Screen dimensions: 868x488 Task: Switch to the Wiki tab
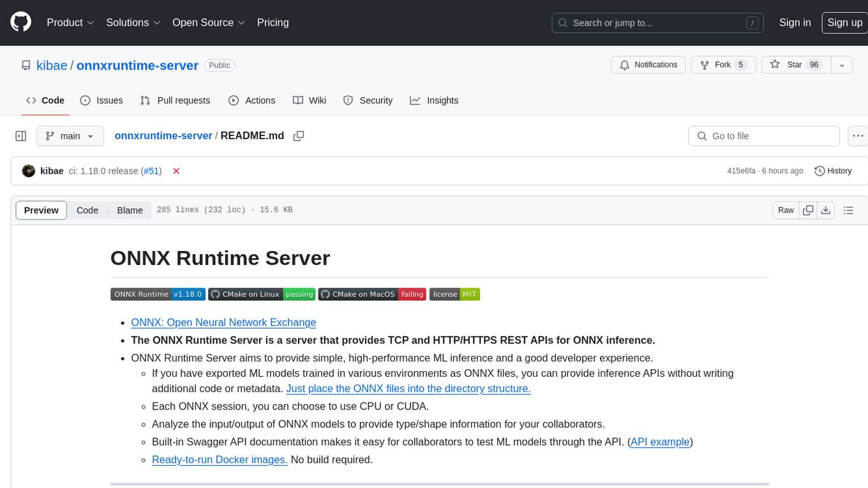pos(310,100)
